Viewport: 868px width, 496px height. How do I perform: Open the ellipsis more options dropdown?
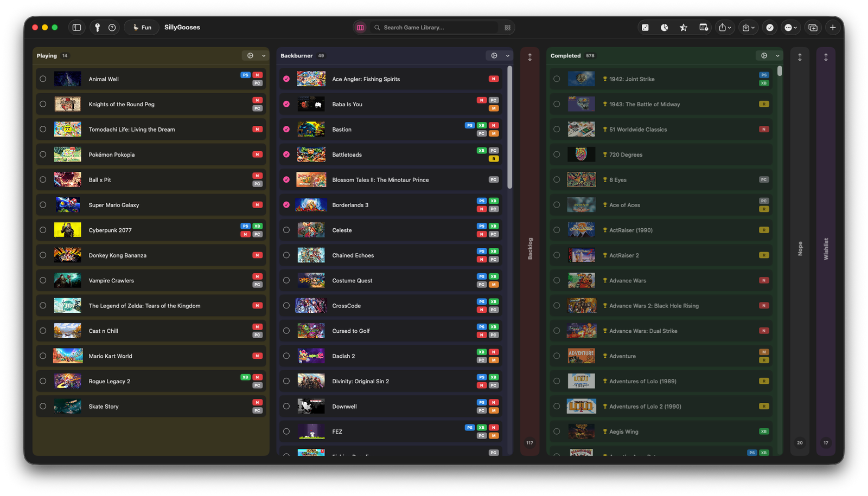pyautogui.click(x=792, y=28)
